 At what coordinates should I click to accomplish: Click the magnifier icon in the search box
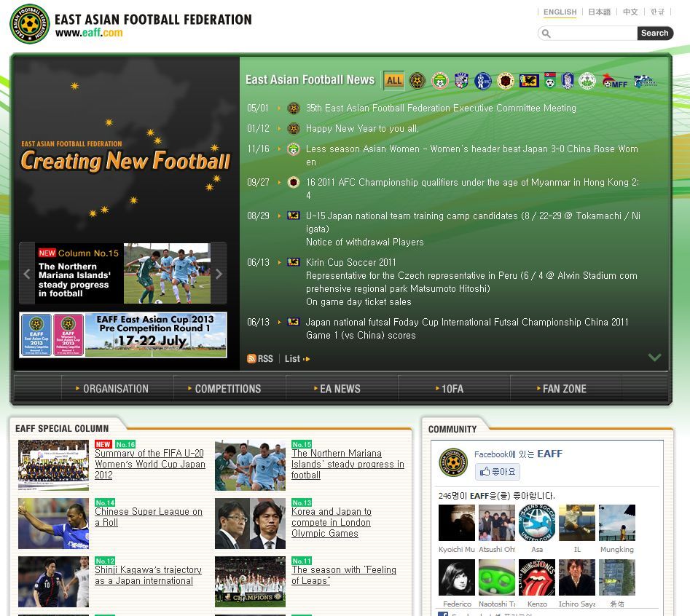tap(546, 33)
